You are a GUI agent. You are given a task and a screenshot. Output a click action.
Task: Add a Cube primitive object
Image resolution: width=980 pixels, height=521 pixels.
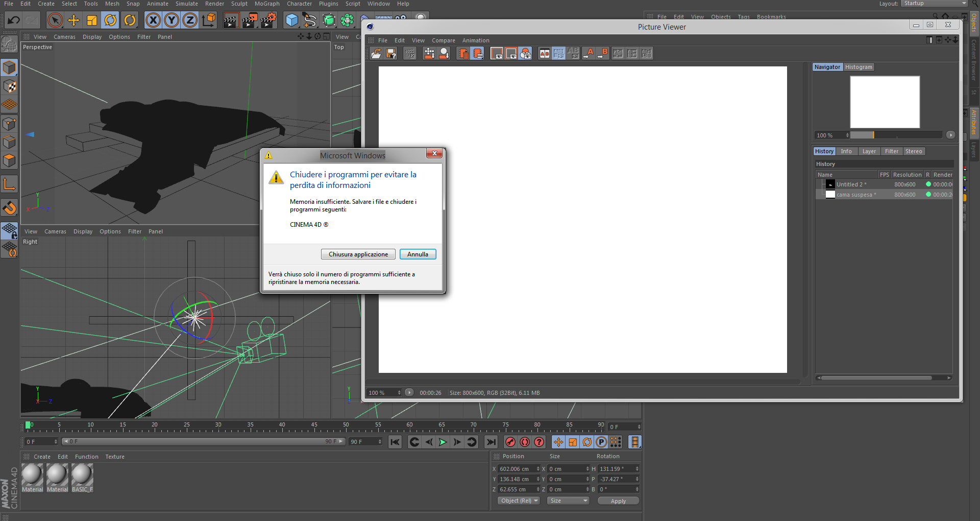coord(292,20)
